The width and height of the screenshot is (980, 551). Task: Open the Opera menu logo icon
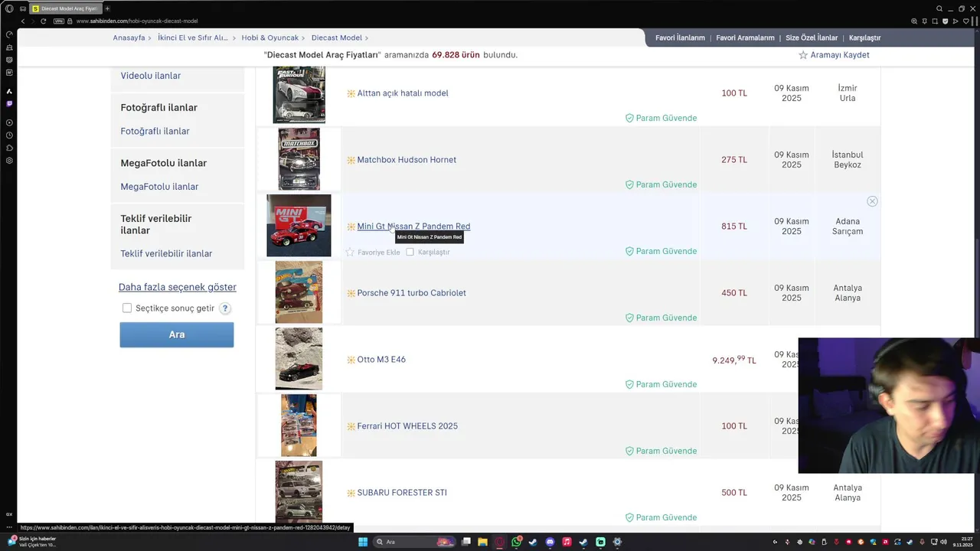(9, 8)
